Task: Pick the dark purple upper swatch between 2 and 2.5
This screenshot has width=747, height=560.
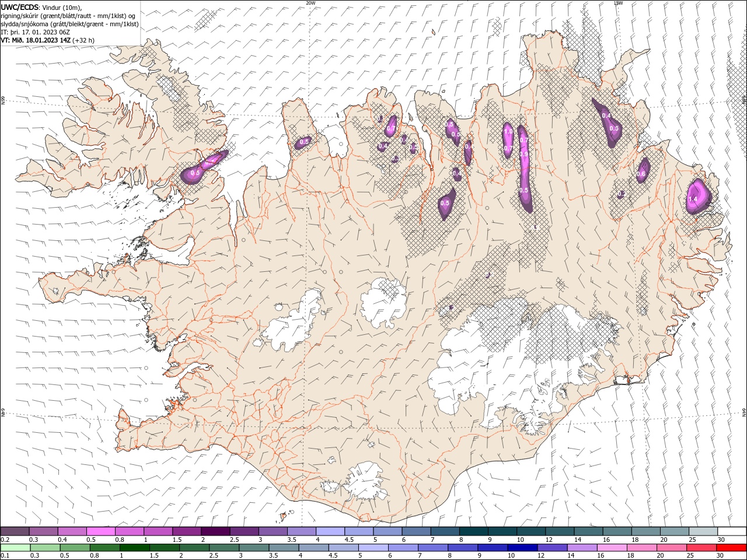Action: (x=215, y=531)
